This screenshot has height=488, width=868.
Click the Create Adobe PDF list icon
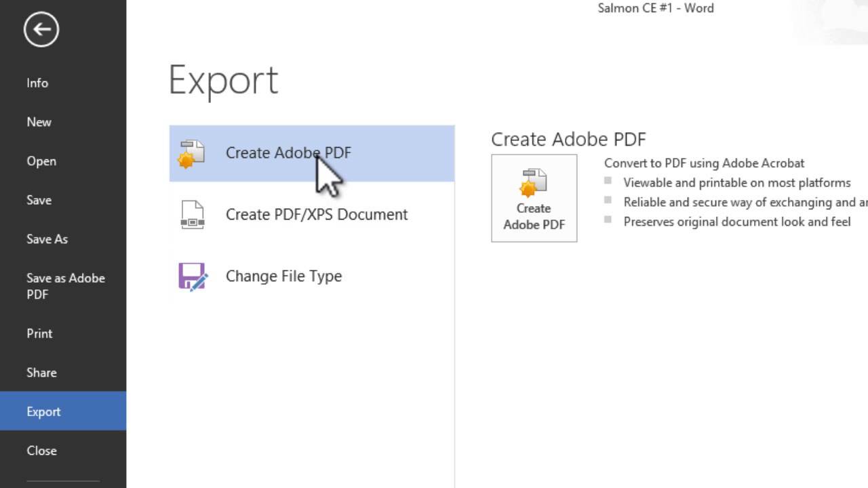(192, 154)
